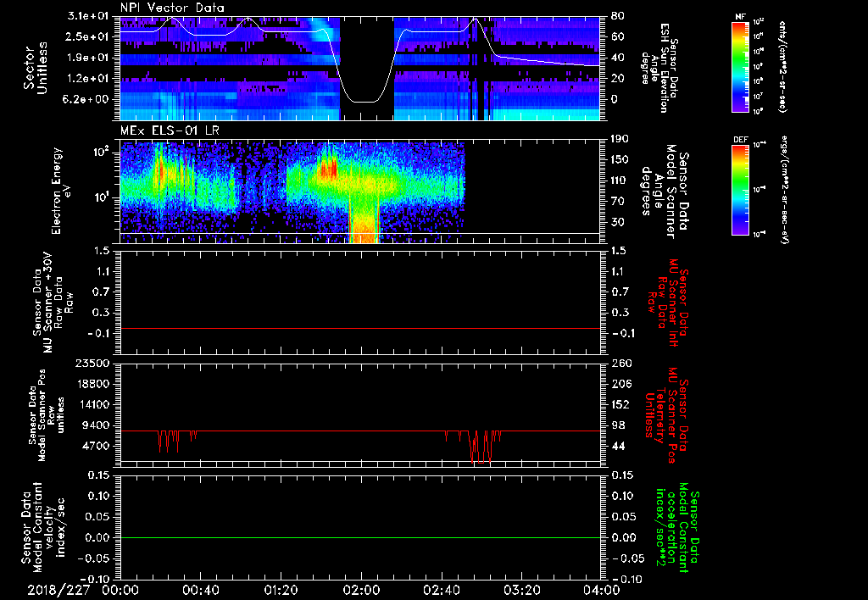Click the 03:20 time axis label
Image resolution: width=868 pixels, height=600 pixels.
[521, 590]
